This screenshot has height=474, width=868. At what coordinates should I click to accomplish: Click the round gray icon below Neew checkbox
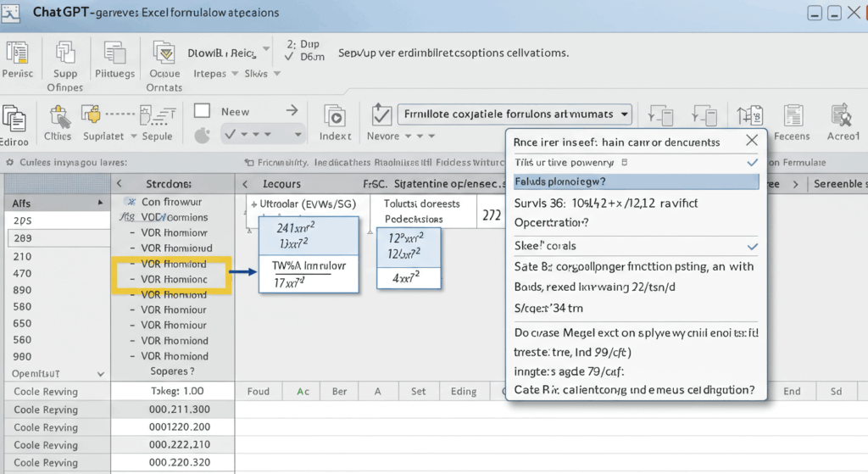click(x=203, y=135)
